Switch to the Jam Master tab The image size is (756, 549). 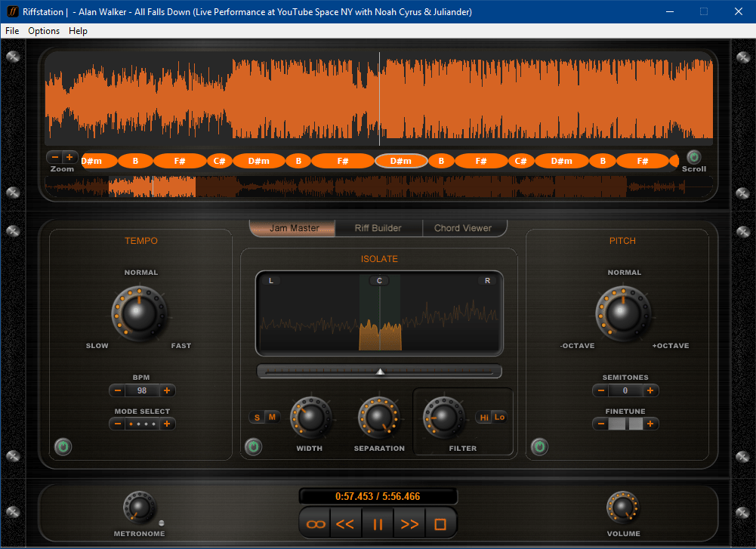point(294,228)
